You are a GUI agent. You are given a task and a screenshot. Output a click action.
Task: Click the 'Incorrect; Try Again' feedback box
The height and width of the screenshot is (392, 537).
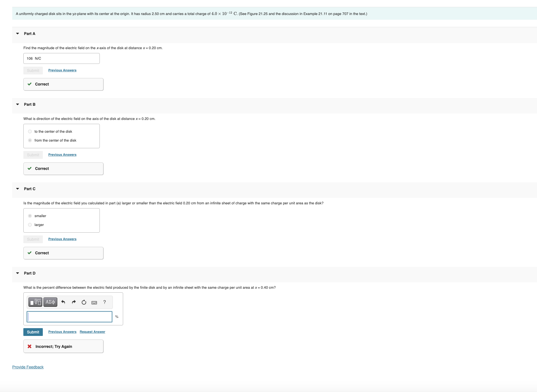[x=63, y=346]
